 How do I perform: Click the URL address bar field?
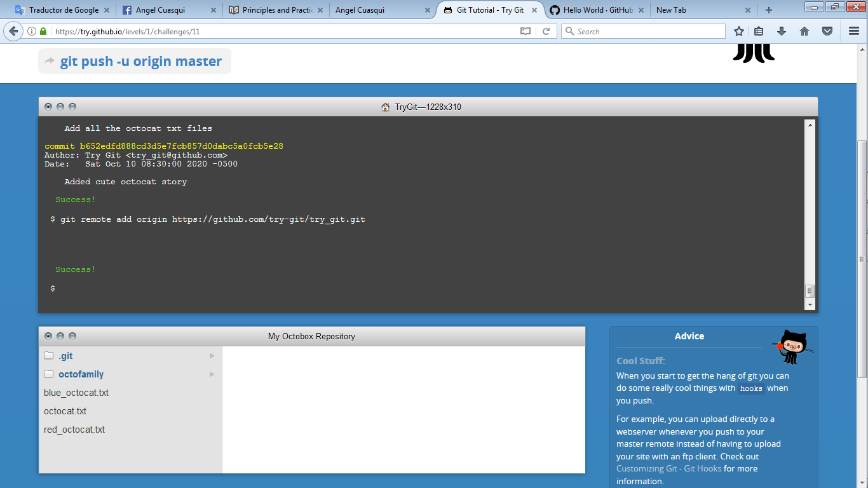tap(286, 31)
